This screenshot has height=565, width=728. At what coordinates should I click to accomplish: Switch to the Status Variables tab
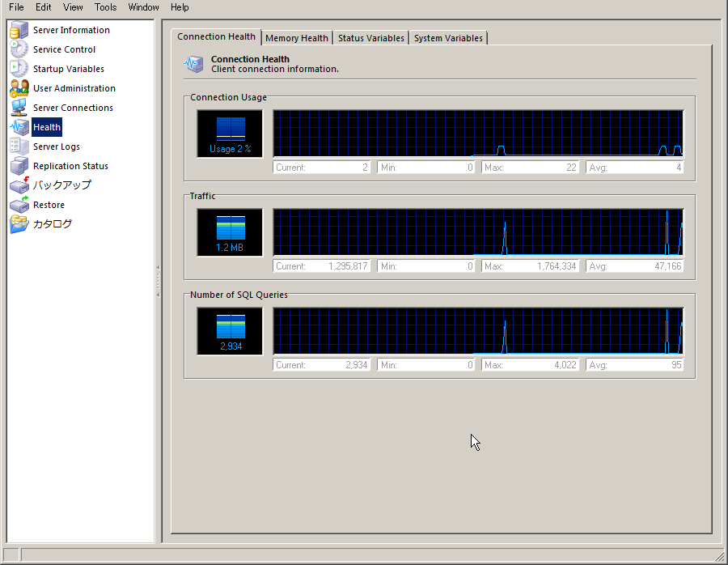(371, 38)
